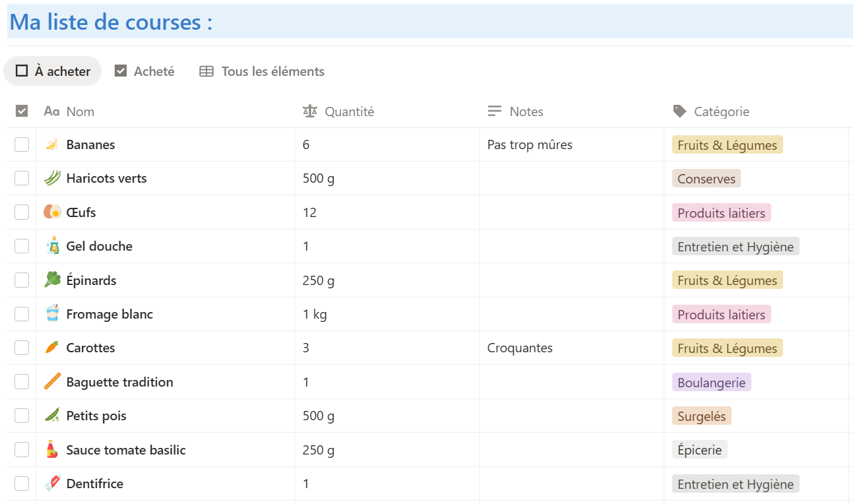Click the toothpaste icon beside Dentifrice
Viewport: 853px width, 504px height.
point(51,484)
